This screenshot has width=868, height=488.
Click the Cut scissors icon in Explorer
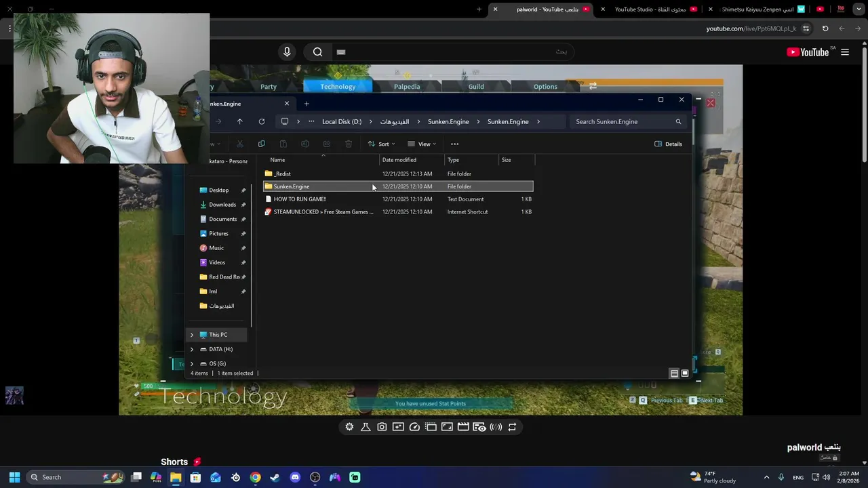pos(240,144)
